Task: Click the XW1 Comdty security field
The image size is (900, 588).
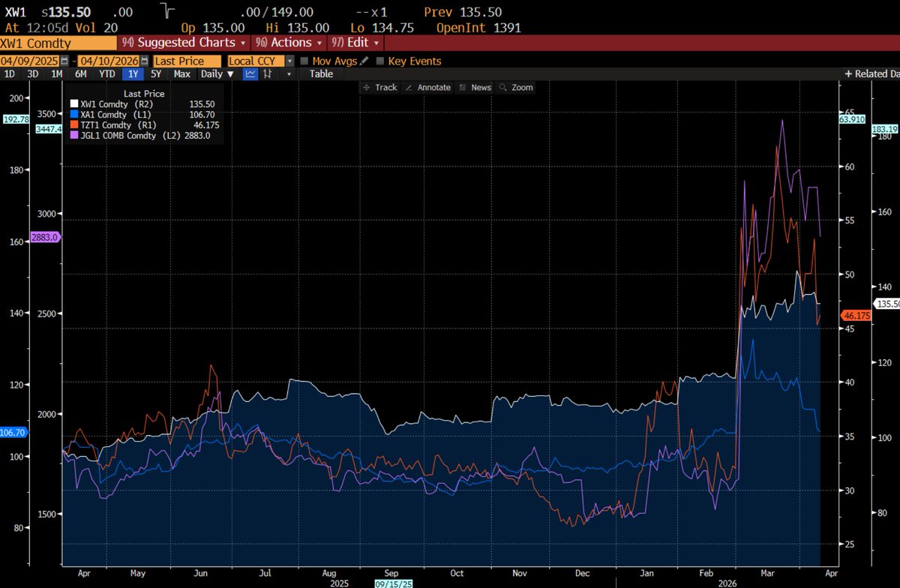Action: 58,43
